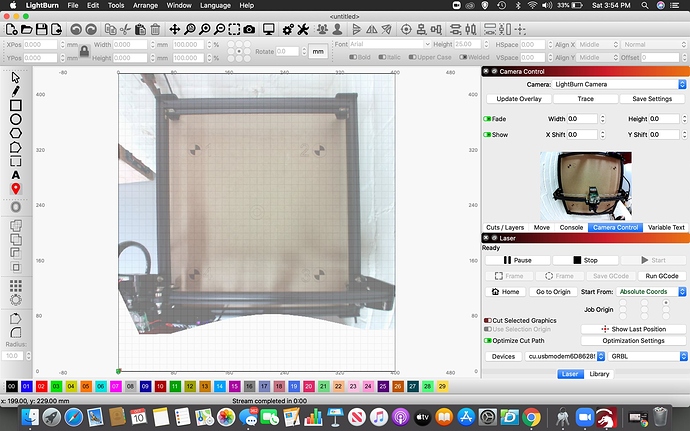The height and width of the screenshot is (431, 690).
Task: Select the red Position Laser marker tool
Action: click(15, 189)
